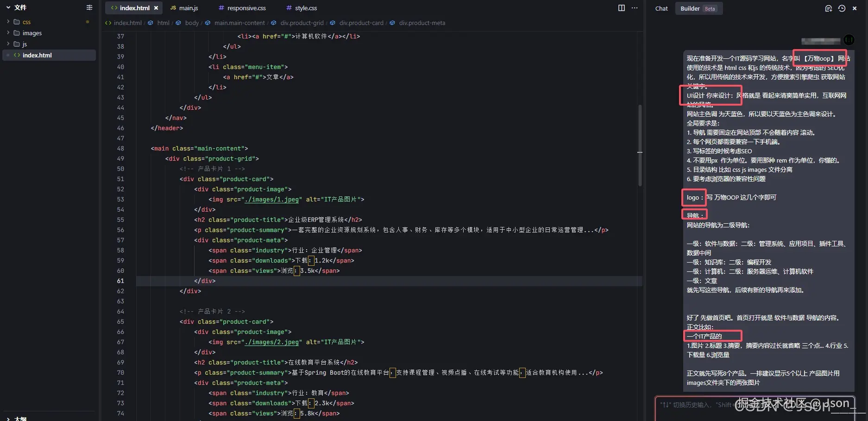This screenshot has height=421, width=868.
Task: Click the style.css hash icon on tab
Action: coord(289,8)
